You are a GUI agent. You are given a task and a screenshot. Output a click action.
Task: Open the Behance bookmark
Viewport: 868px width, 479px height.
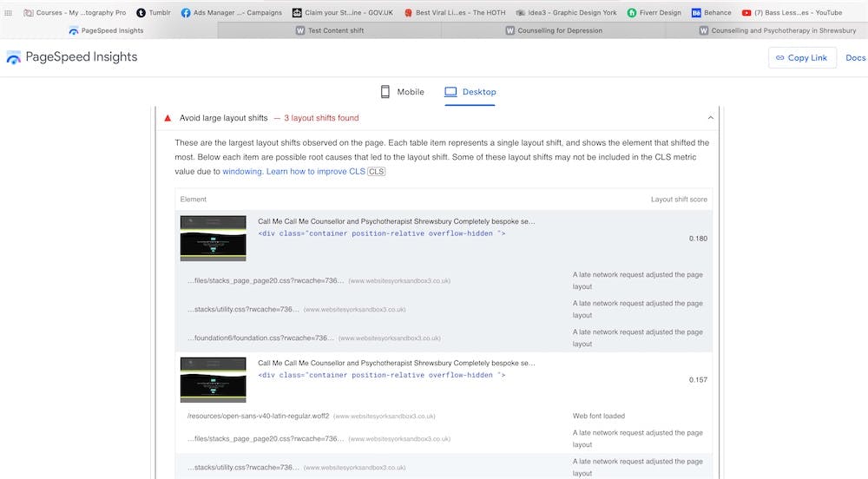click(712, 13)
